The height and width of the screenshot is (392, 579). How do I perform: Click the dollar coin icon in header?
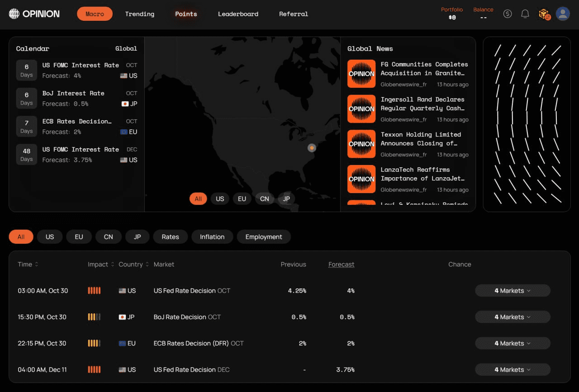507,14
